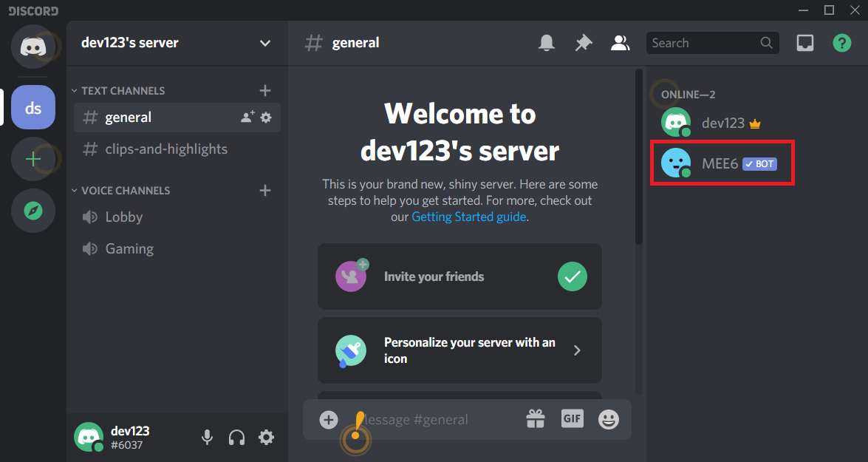
Task: Click Personalize your server with an icon
Action: [x=459, y=350]
